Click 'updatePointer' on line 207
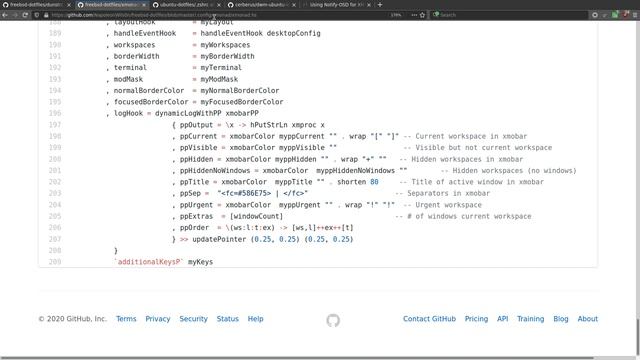The width and height of the screenshot is (640, 360). coord(219,239)
